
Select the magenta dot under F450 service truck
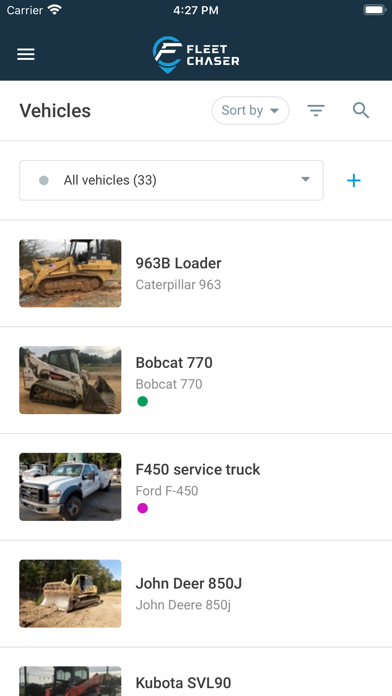click(x=143, y=508)
